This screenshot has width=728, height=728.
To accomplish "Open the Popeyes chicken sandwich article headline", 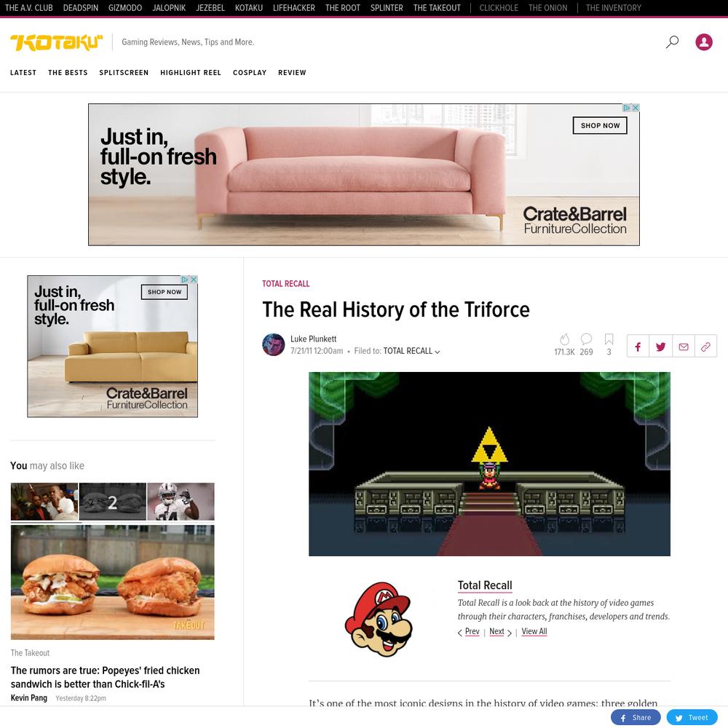I will pyautogui.click(x=105, y=677).
